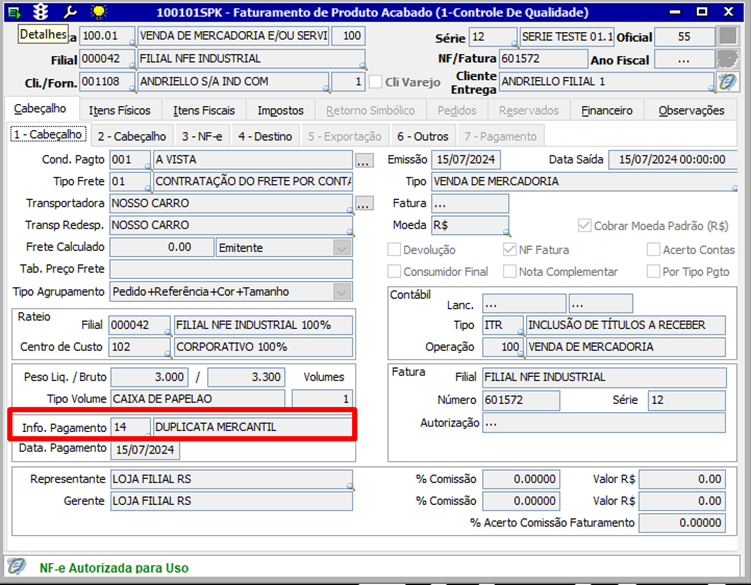Toggle the Acerto Contas checkbox

tap(653, 250)
